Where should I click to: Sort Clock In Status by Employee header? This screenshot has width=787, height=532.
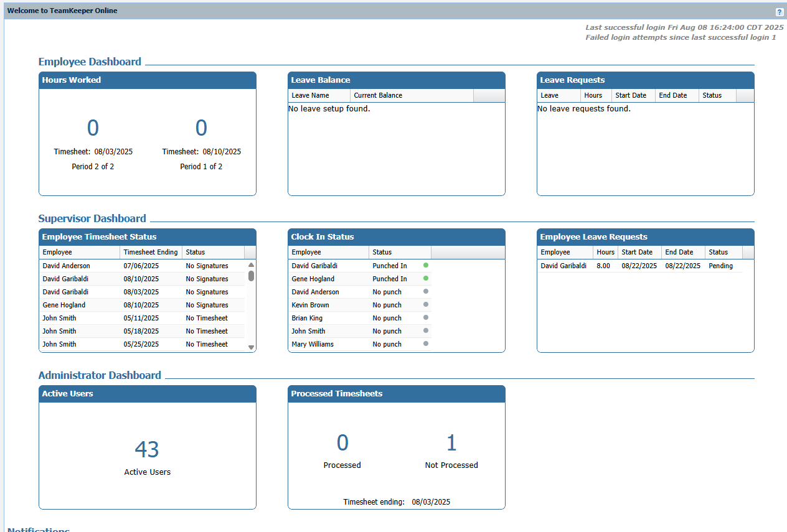tap(329, 252)
